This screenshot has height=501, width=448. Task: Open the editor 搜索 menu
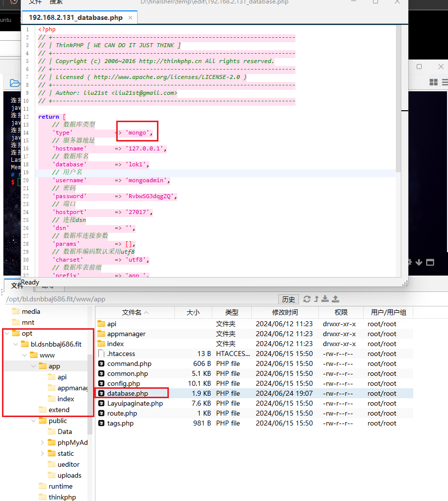(56, 2)
